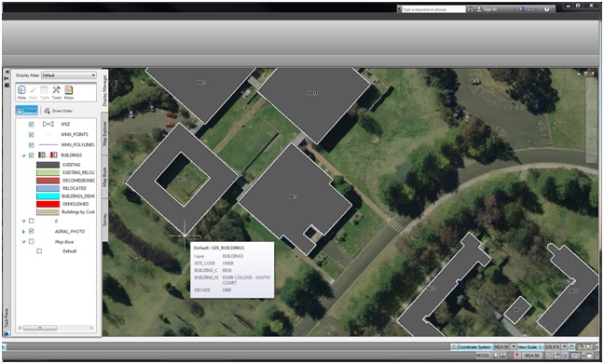Click the quick view drawings icon
Viewport: 604px width, 364px height.
coord(503,355)
